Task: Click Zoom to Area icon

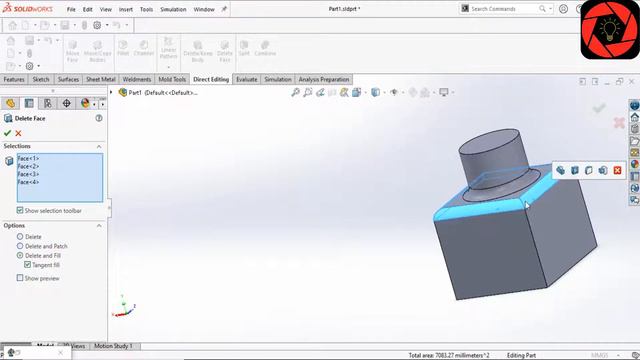Action: pos(308,93)
